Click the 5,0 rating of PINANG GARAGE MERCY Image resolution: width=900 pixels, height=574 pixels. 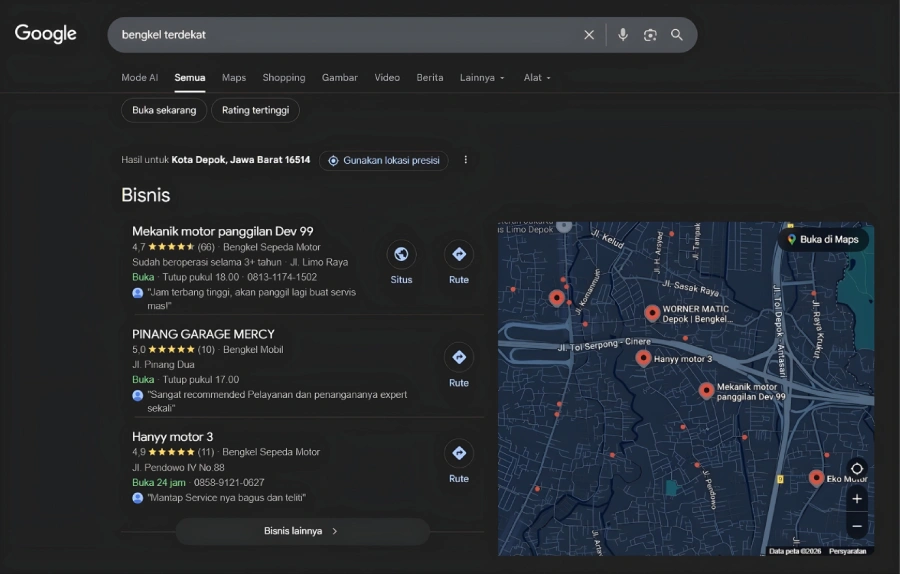pos(138,350)
